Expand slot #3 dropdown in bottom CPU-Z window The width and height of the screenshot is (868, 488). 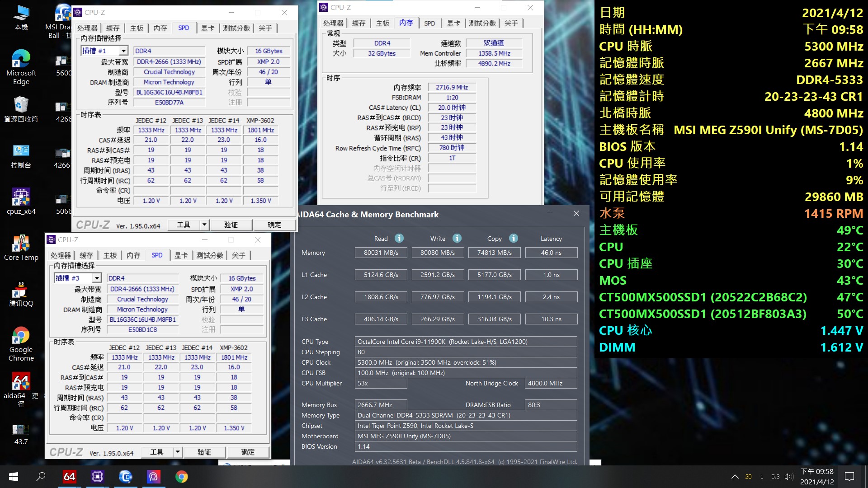(97, 278)
